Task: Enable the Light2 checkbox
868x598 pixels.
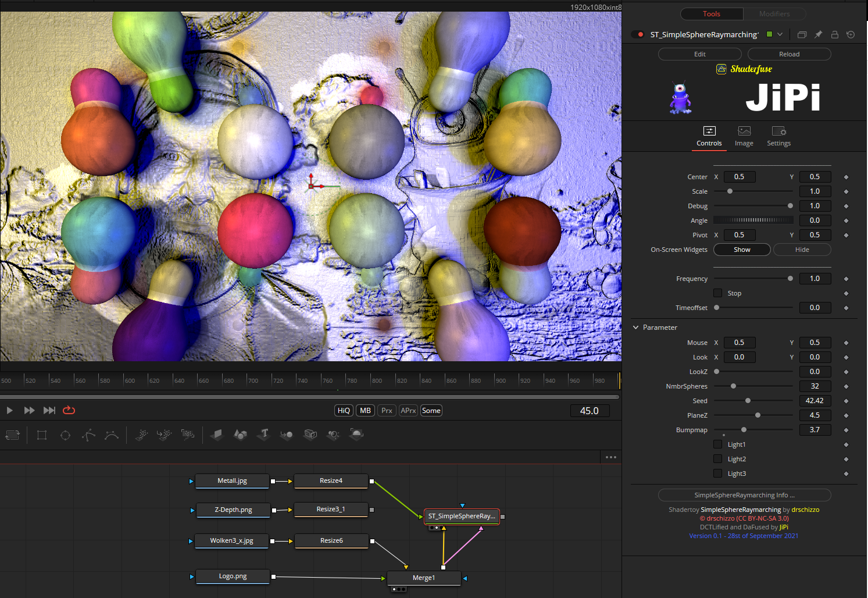Action: click(x=718, y=459)
